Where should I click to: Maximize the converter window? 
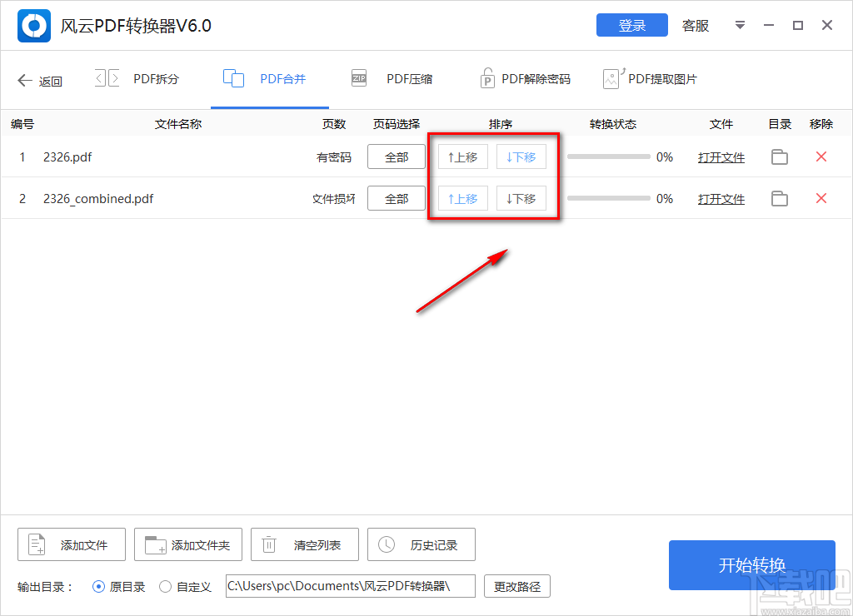click(x=797, y=25)
